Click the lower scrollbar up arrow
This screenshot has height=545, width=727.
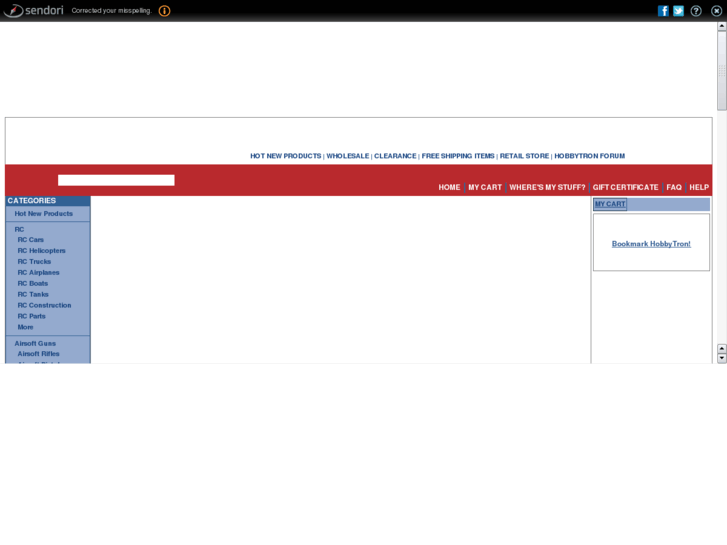click(x=722, y=348)
